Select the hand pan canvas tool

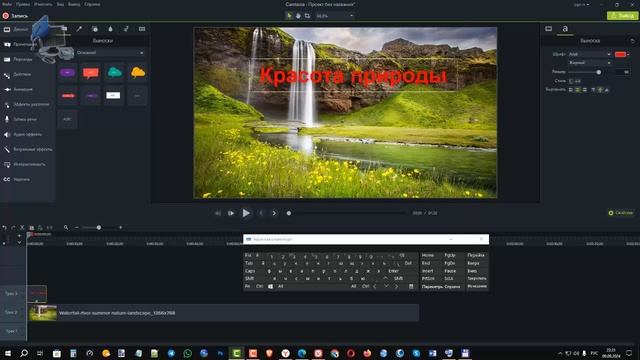point(298,16)
